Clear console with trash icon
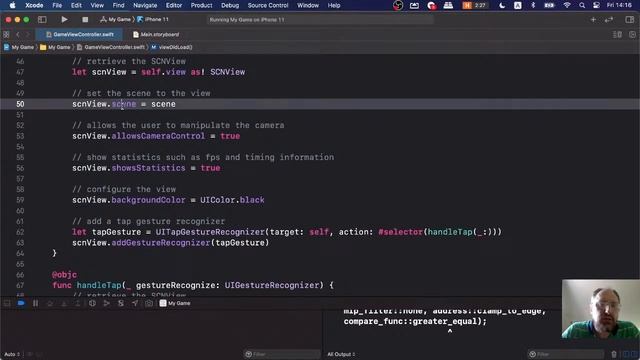 (x=614, y=354)
